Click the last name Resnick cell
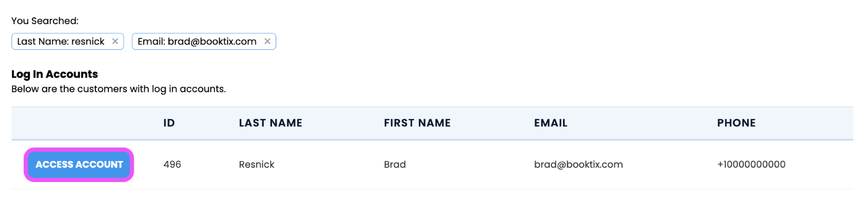868x212 pixels. [x=257, y=165]
